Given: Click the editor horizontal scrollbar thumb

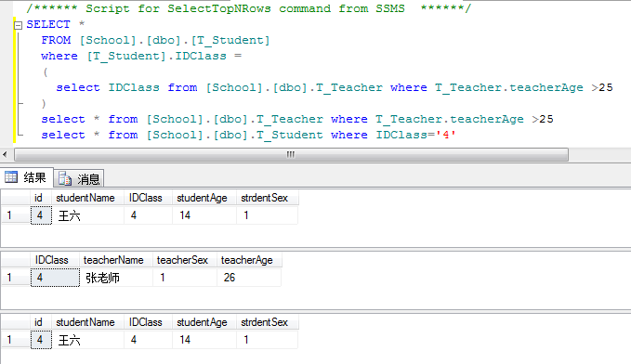Looking at the screenshot, I should tap(291, 154).
